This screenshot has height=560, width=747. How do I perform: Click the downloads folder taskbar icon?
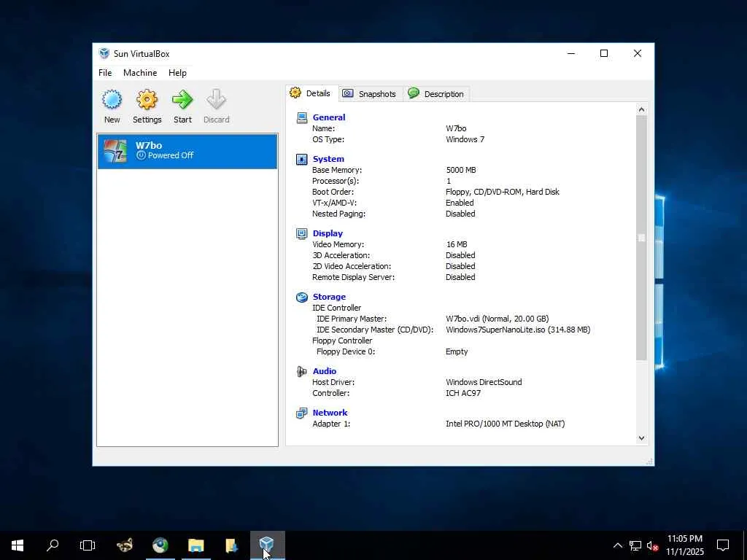pos(231,545)
